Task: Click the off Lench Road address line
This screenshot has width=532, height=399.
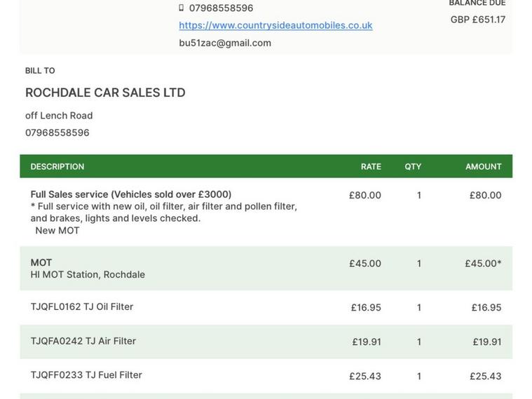Action: coord(59,116)
